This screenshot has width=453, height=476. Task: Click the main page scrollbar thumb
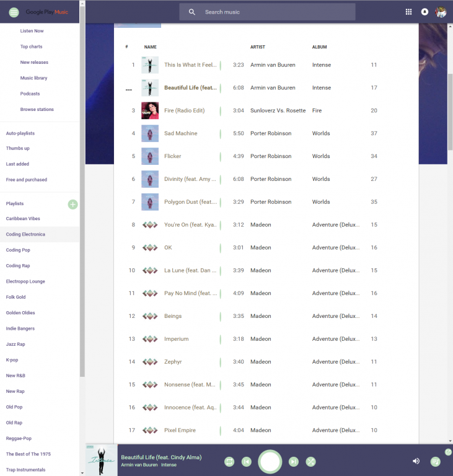450,112
